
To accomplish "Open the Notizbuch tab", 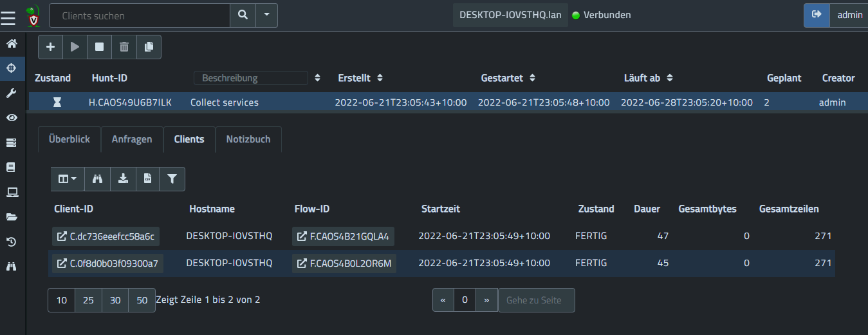I will [x=248, y=139].
